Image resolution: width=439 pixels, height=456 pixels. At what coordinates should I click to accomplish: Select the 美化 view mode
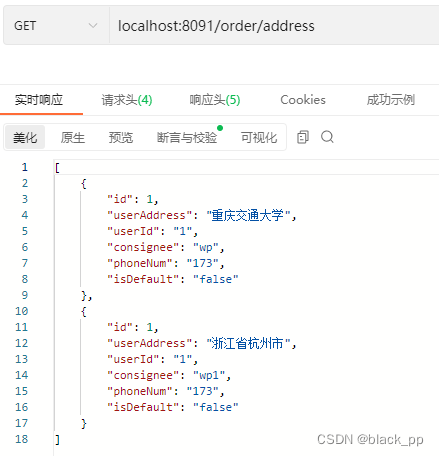click(x=25, y=137)
